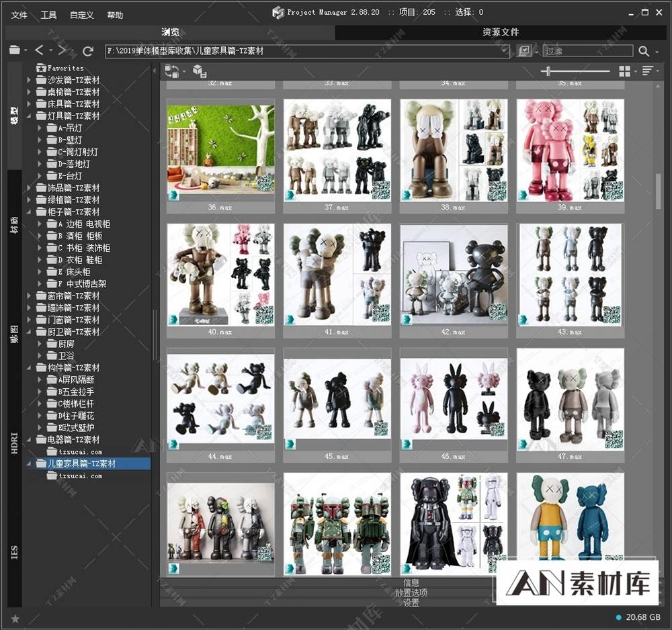Open the 文件 menu
This screenshot has height=630, width=672.
[x=19, y=15]
